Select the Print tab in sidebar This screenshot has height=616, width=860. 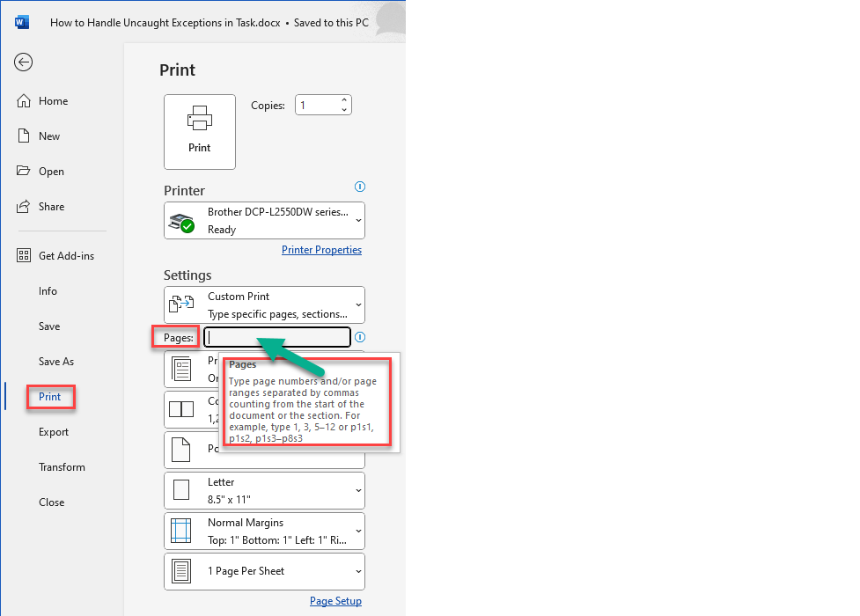50,397
